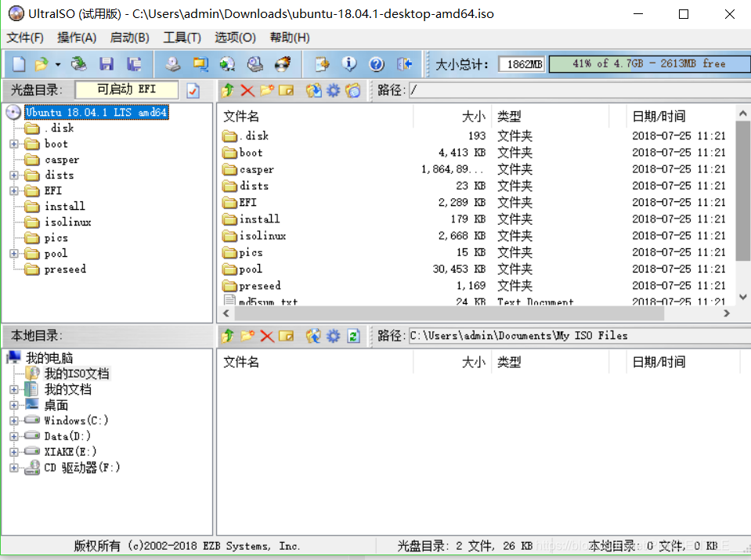Click the ISO list vertical scrollbar thumb
The width and height of the screenshot is (751, 560).
pos(743,191)
